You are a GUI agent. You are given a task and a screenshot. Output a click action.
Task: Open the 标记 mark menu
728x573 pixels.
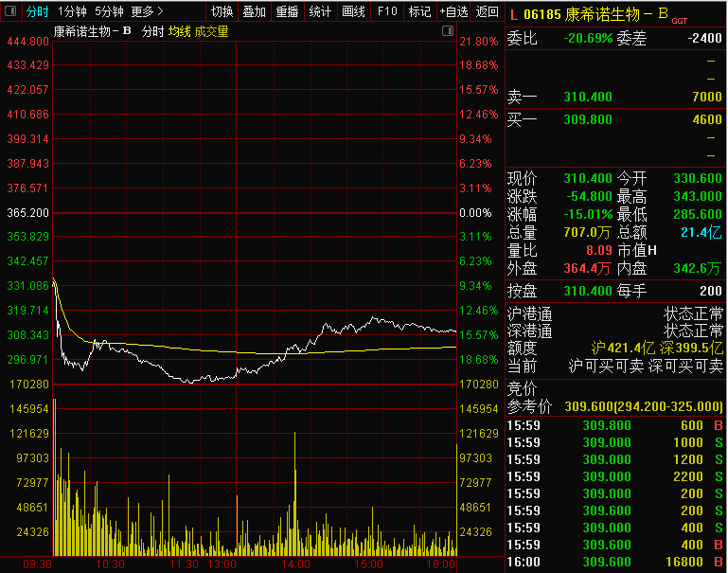[x=419, y=12]
